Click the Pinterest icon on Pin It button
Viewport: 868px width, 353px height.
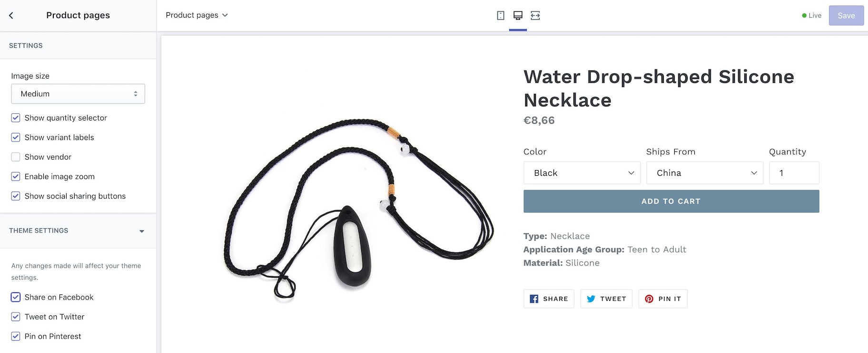[x=649, y=299]
